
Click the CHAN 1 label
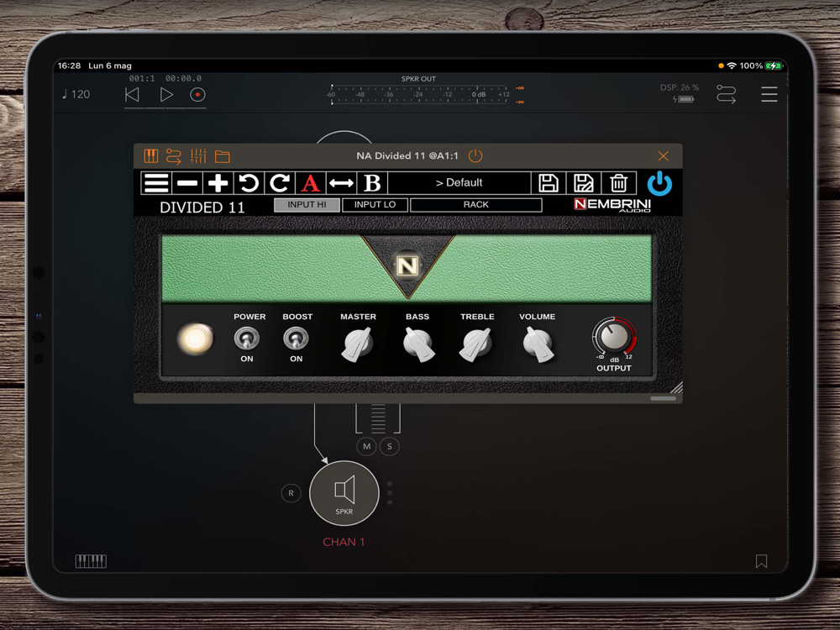(344, 542)
